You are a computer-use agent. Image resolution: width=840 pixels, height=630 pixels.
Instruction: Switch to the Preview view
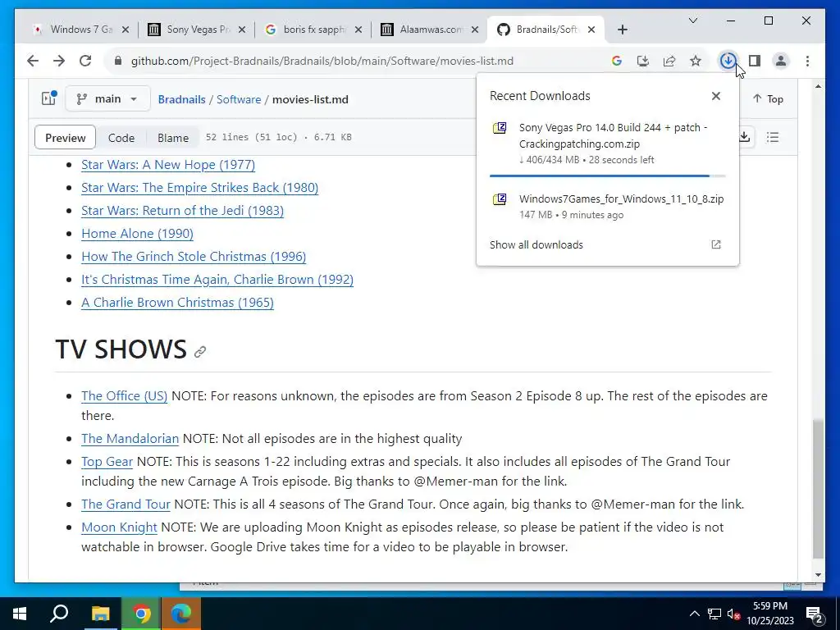coord(66,138)
